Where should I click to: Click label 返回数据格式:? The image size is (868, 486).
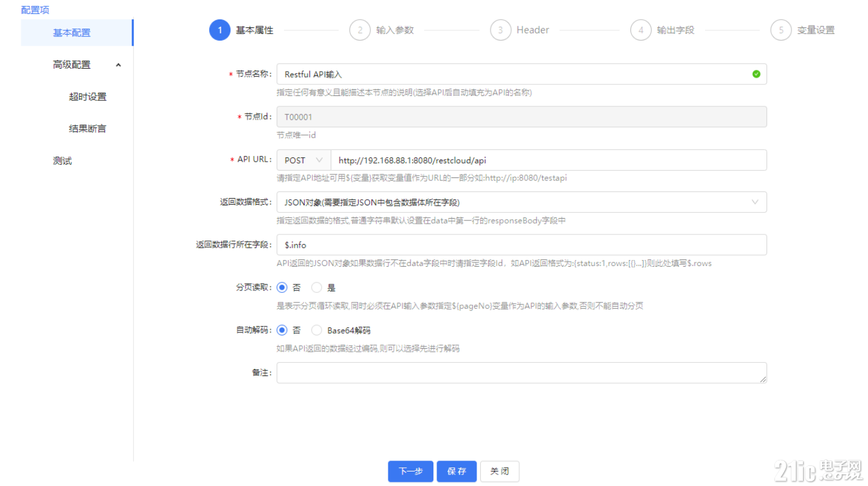click(246, 202)
